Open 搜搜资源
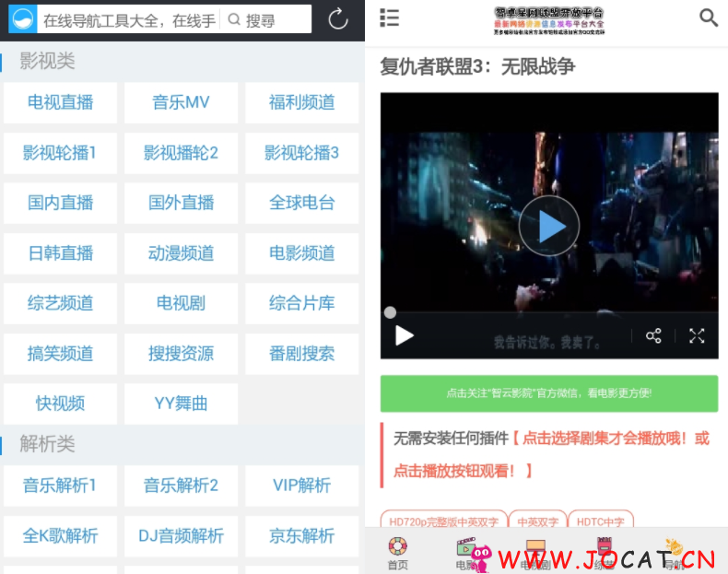The image size is (728, 574). (181, 354)
